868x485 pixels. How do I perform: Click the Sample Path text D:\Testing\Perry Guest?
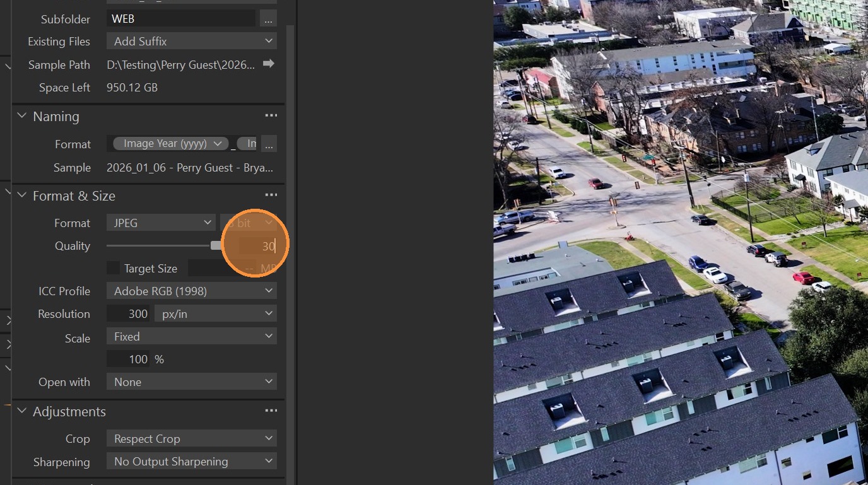point(181,64)
